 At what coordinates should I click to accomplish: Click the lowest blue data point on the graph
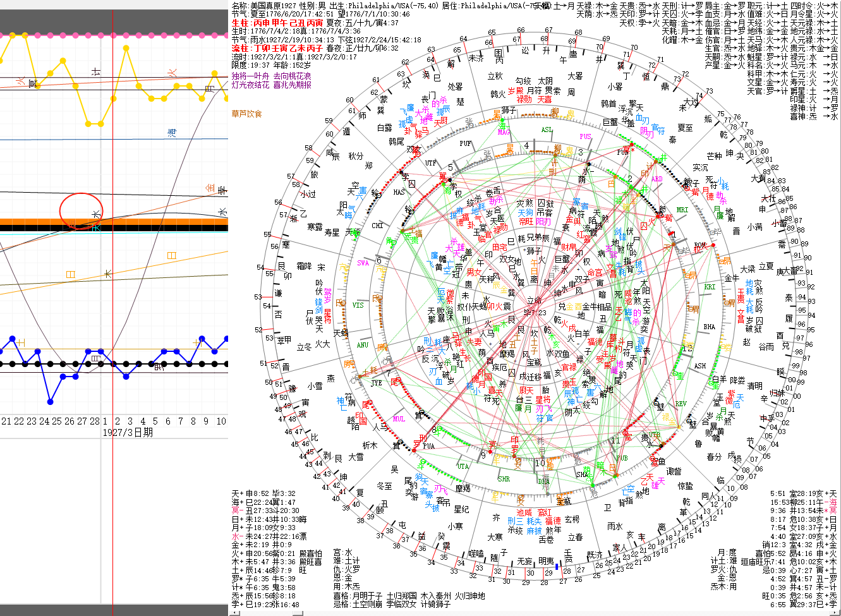coord(51,401)
